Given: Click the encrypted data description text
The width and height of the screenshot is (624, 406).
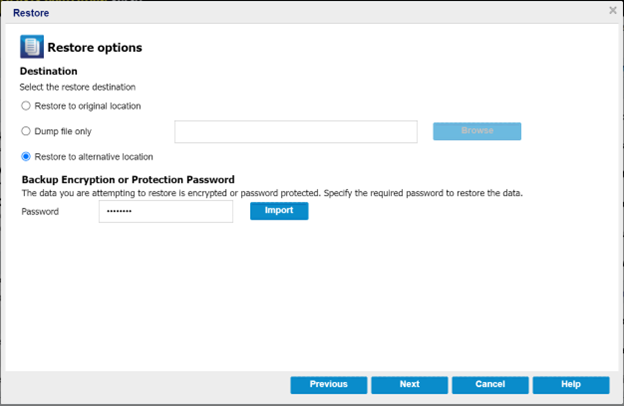Looking at the screenshot, I should 270,192.
